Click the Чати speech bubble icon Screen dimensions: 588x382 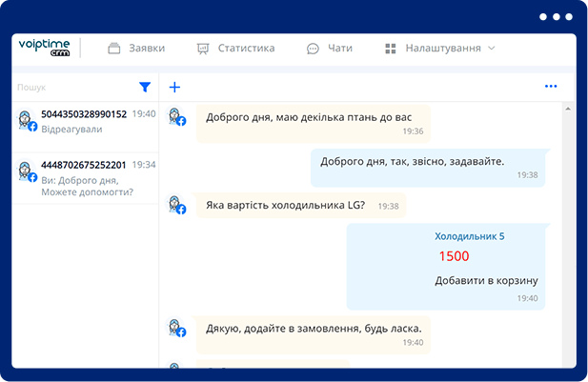313,49
